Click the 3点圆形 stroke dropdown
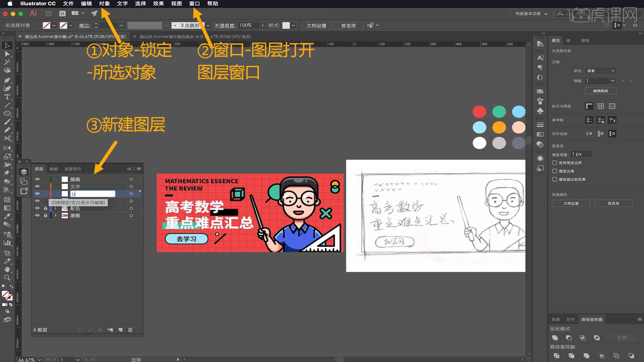Viewport: 644px width, 362px height. 207,25
